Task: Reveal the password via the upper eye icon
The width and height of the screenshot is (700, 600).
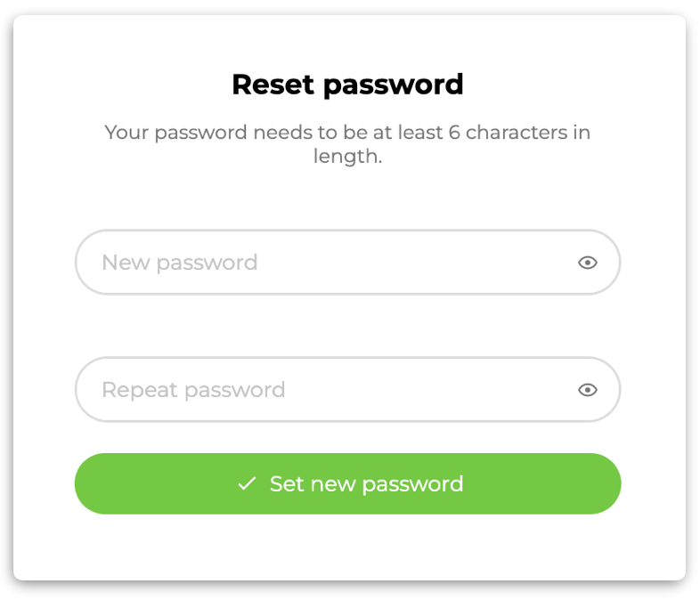Action: coord(588,263)
